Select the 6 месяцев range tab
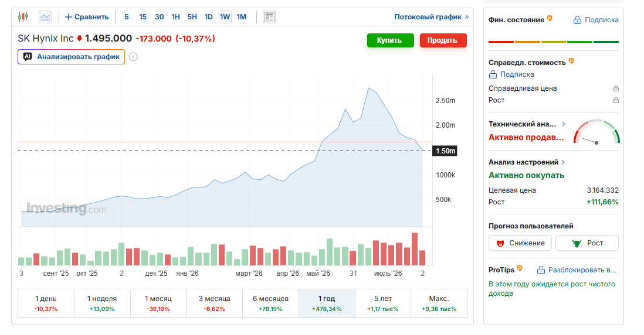 click(x=270, y=303)
